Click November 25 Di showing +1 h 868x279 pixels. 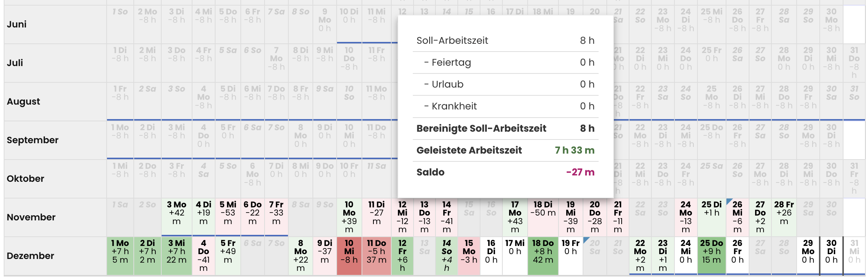712,217
